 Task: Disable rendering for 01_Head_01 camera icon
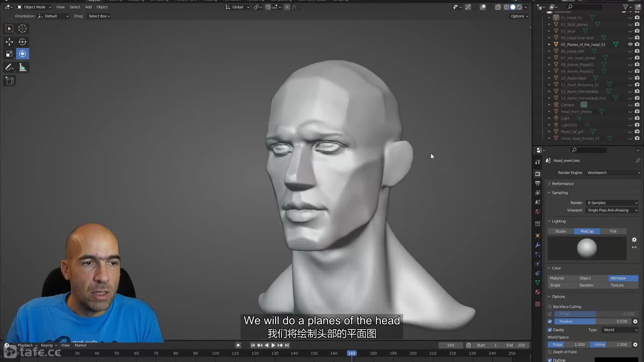637,17
